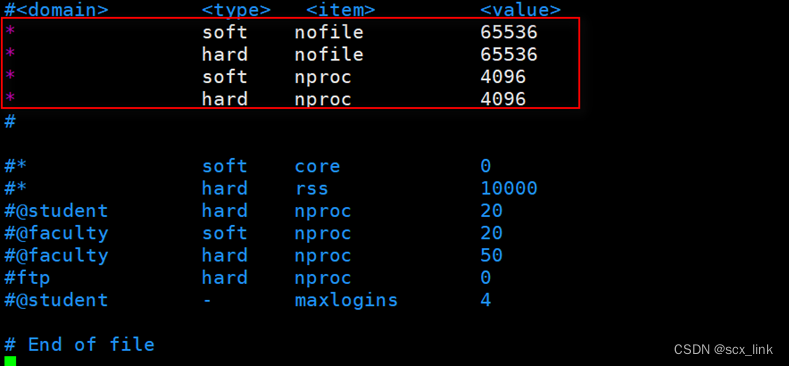Click "nofile" on the hard nofile line
789x366 pixels.
329,54
